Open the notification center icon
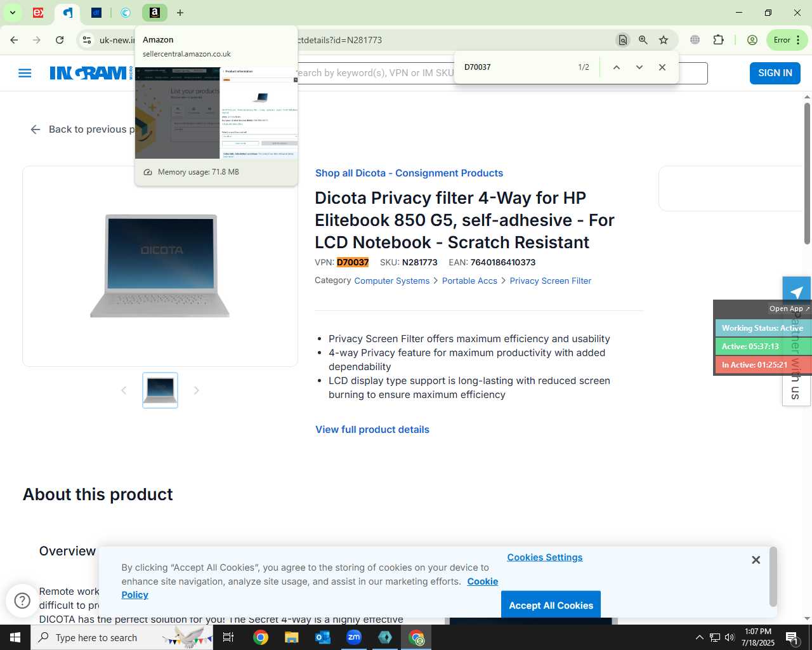This screenshot has height=650, width=812. tap(792, 637)
